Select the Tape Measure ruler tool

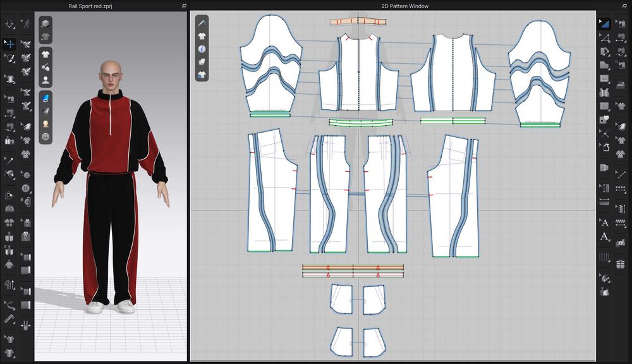pos(9,320)
